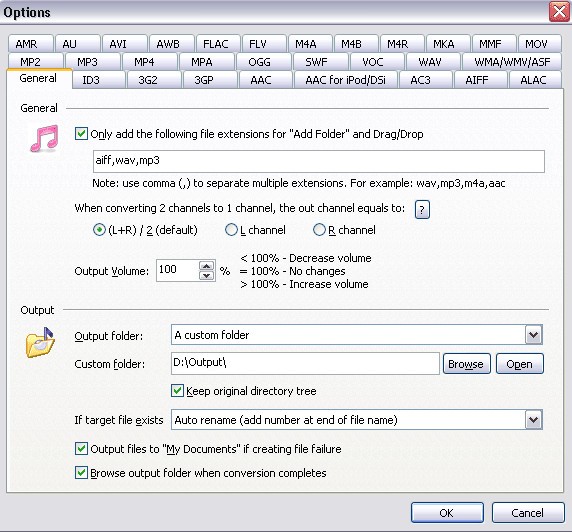
Task: Click the pink music note icon
Action: coord(44,138)
